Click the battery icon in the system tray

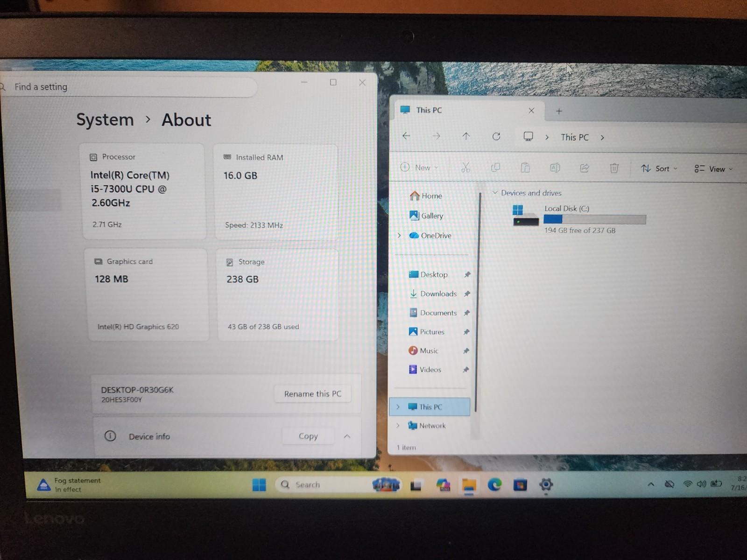click(x=716, y=484)
